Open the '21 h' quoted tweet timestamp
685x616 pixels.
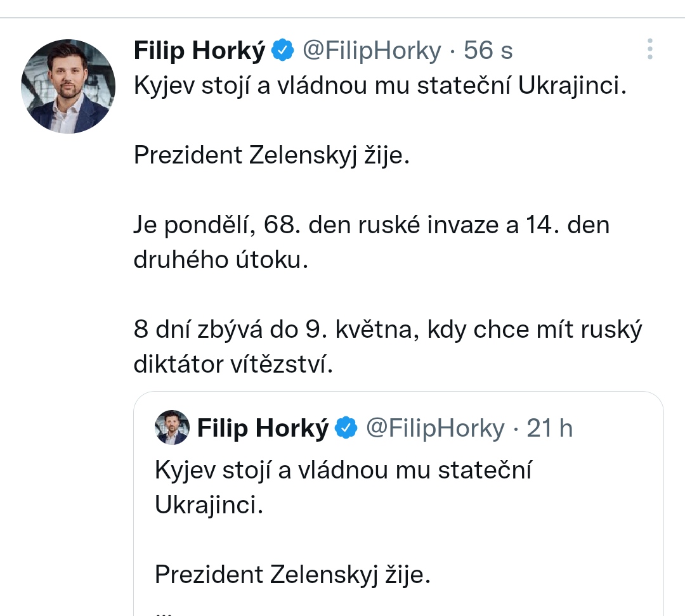[550, 428]
